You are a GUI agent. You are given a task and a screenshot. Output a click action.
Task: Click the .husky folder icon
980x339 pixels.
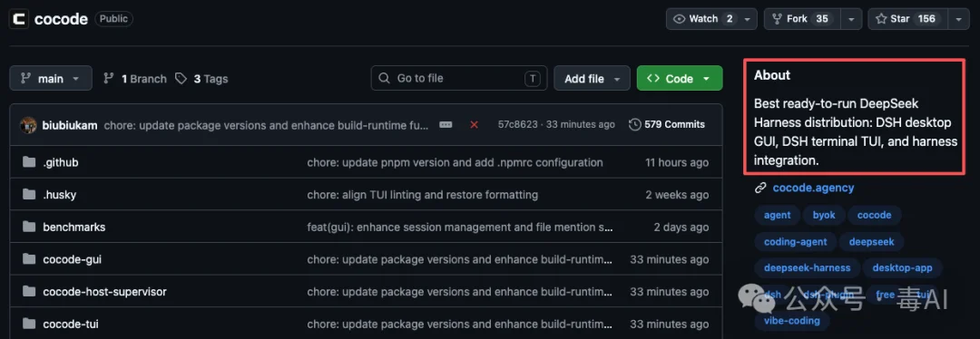tap(29, 195)
